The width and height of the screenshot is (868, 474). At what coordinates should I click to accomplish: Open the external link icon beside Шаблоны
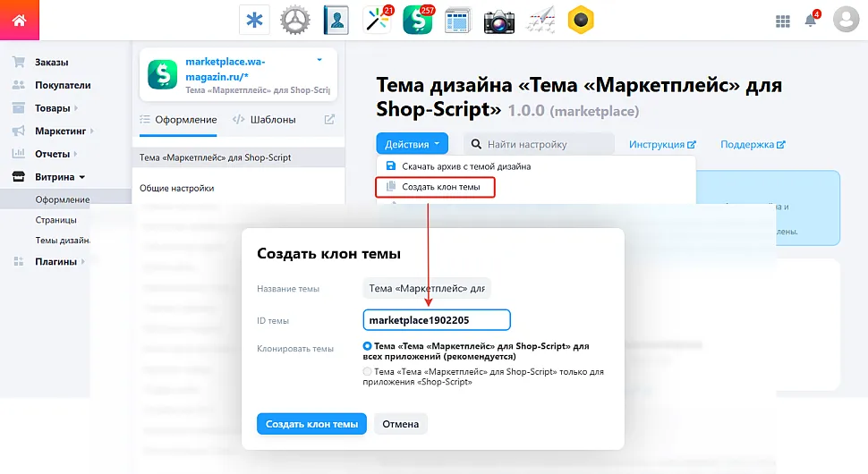click(x=329, y=120)
